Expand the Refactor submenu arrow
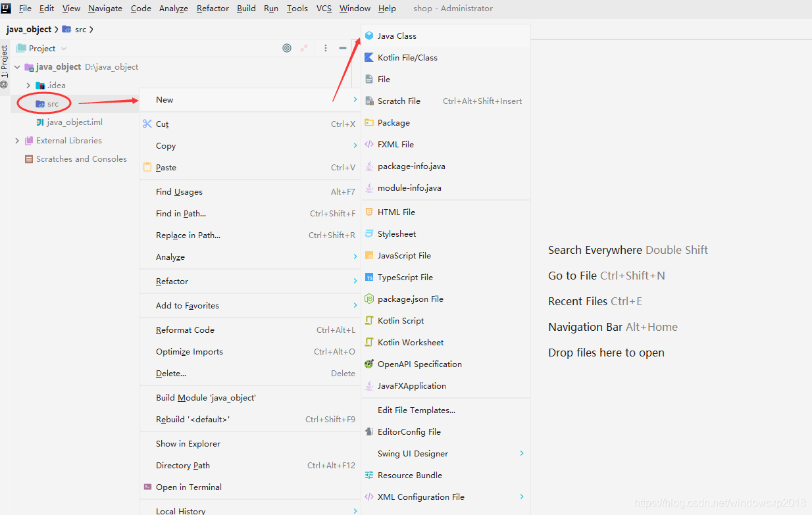Screen dimensions: 812x515 [x=355, y=281]
